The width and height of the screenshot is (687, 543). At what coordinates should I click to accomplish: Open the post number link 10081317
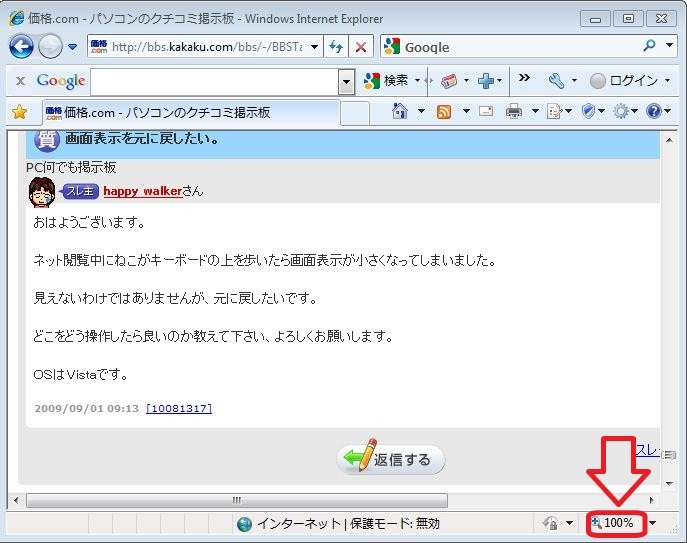point(179,408)
